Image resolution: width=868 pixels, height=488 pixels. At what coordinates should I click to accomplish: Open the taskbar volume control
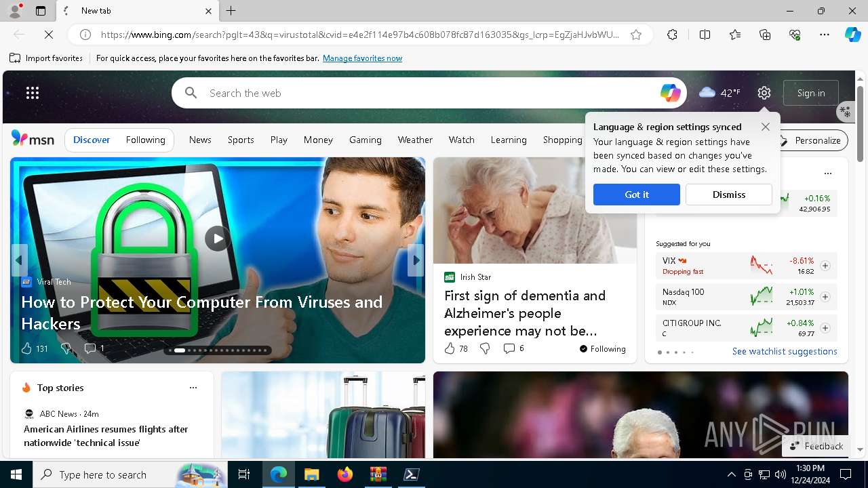point(780,474)
